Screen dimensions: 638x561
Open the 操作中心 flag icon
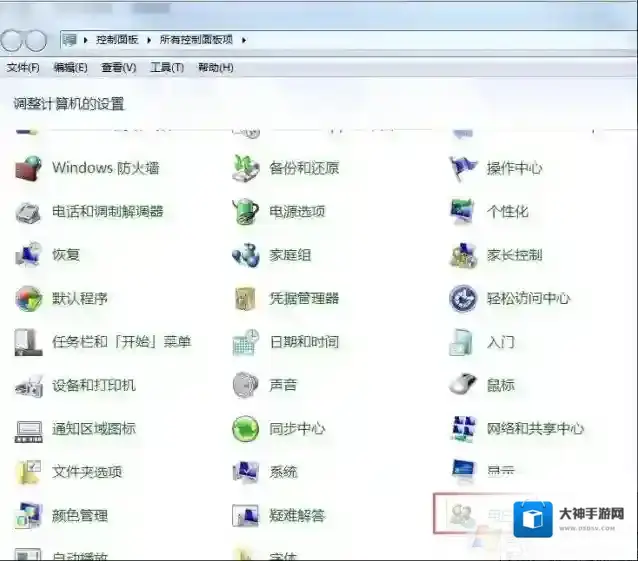[x=463, y=168]
